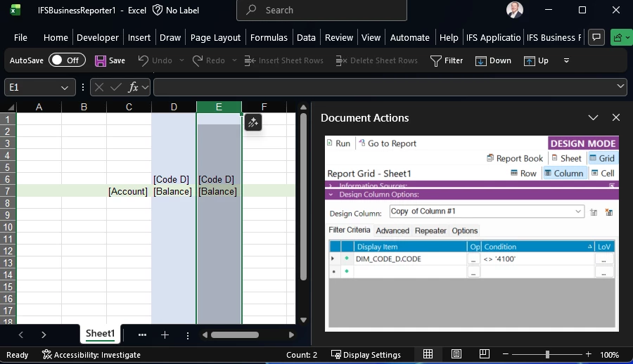The height and width of the screenshot is (364, 633).
Task: Click Go to Report icon
Action: [x=362, y=143]
